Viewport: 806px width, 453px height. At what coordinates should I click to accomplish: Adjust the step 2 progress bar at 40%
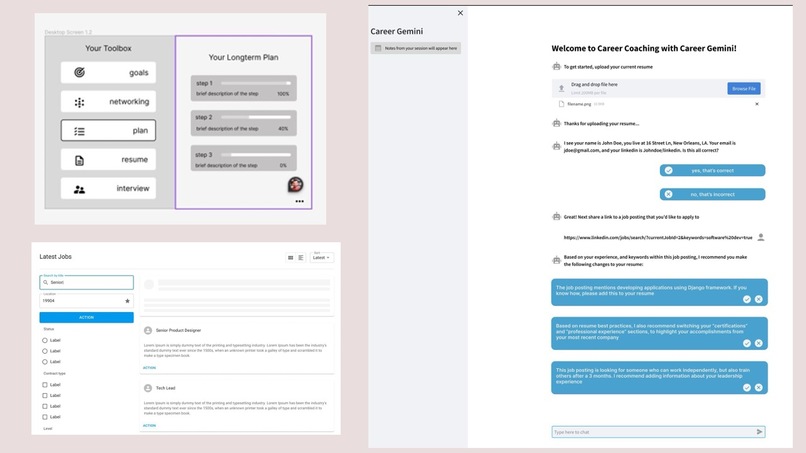255,117
